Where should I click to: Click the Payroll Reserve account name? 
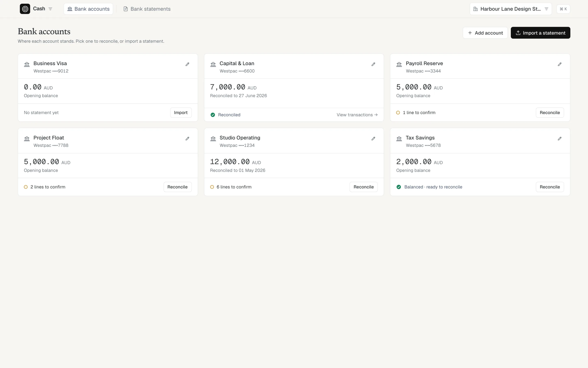(424, 63)
